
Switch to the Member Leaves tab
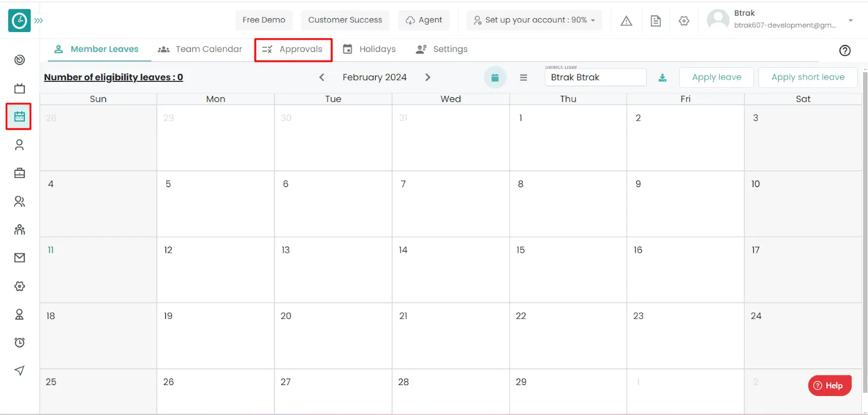pyautogui.click(x=97, y=49)
